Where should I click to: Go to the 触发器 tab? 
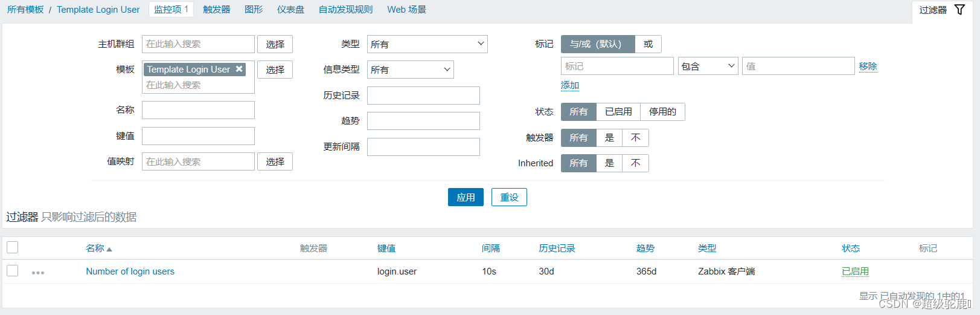(216, 10)
